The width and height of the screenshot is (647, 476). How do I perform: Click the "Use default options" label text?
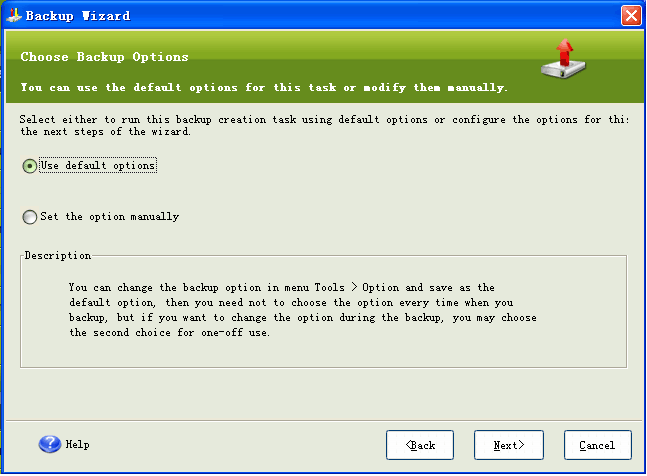click(x=98, y=165)
